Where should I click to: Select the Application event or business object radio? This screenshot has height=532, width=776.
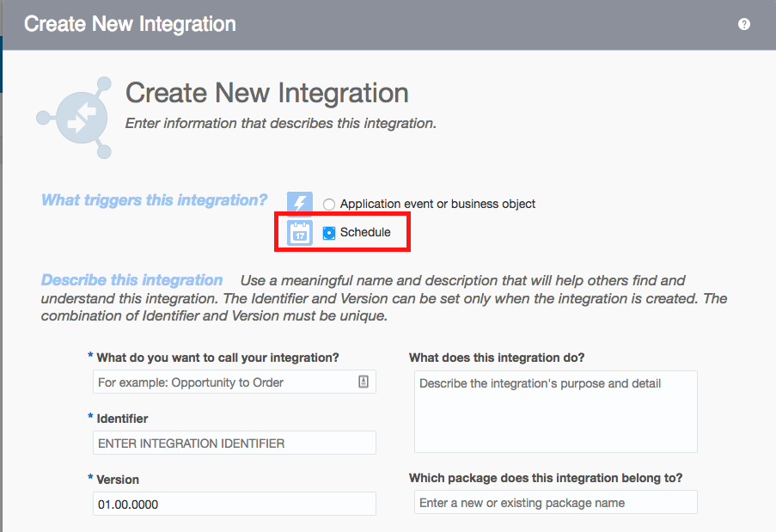[x=329, y=205]
